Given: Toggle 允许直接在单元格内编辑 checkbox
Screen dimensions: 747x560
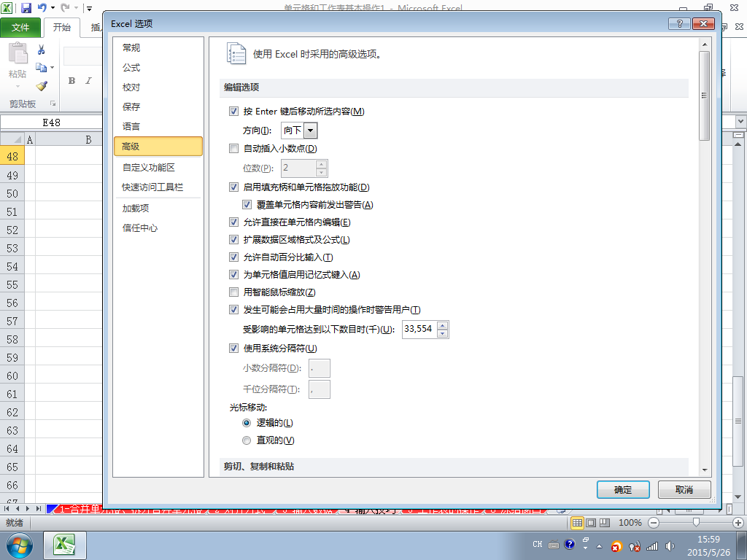Looking at the screenshot, I should [x=233, y=222].
